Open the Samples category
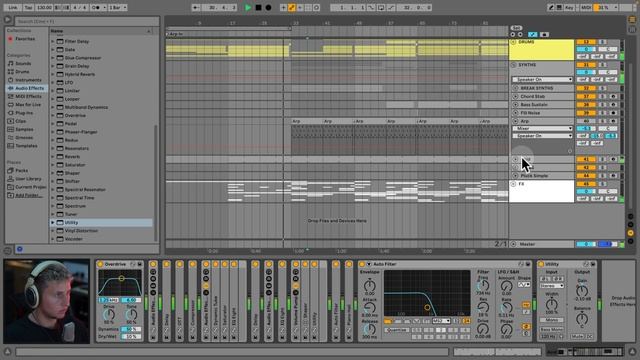The image size is (640, 360). 24,129
